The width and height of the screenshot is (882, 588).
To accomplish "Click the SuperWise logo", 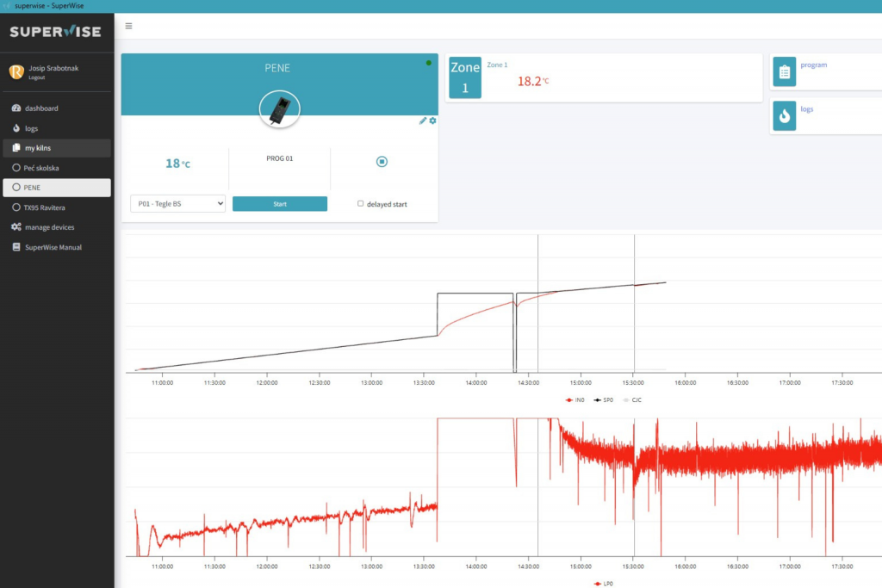I will click(x=56, y=32).
